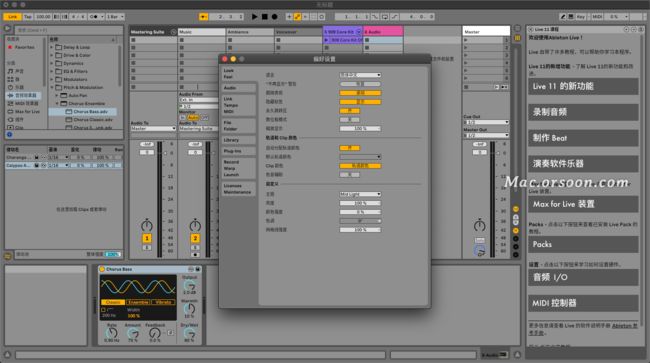Screen dimensions: 650x363
Task: Toggle Chorus Bass device activator
Action: (x=102, y=269)
